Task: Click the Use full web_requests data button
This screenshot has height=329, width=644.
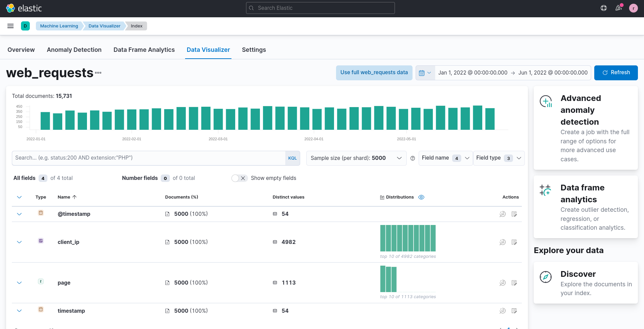Action: [374, 73]
